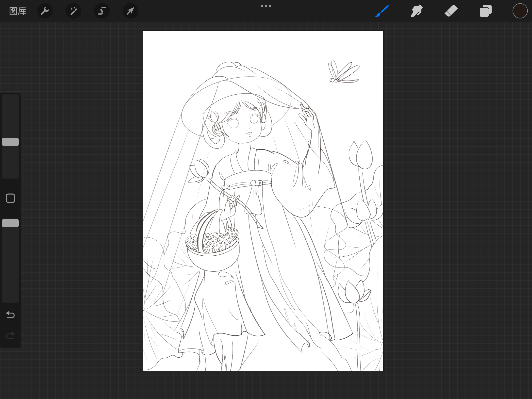Viewport: 532px width, 399px height.
Task: Select the Brush tool
Action: (382, 11)
